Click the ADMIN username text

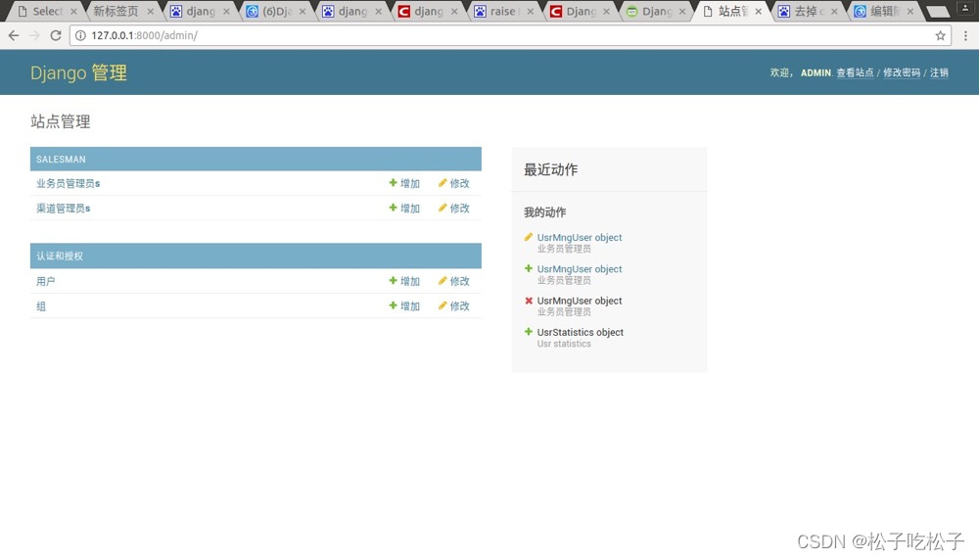816,73
